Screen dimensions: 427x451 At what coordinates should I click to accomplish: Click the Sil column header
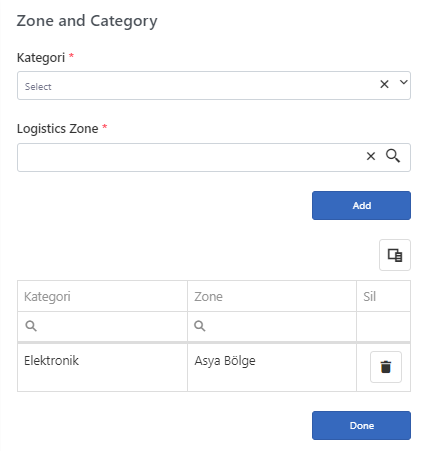pos(383,296)
